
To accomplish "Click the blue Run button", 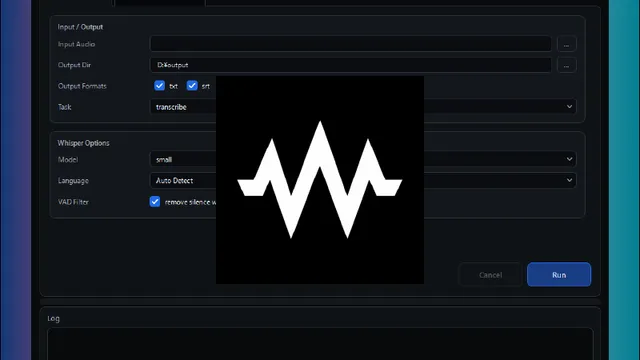I will pyautogui.click(x=559, y=275).
